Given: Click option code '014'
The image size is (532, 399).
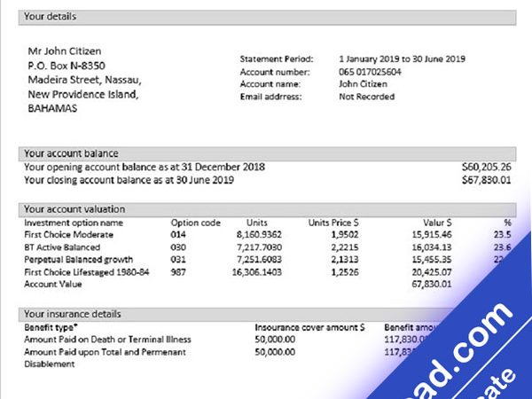Looking at the screenshot, I should (178, 235).
